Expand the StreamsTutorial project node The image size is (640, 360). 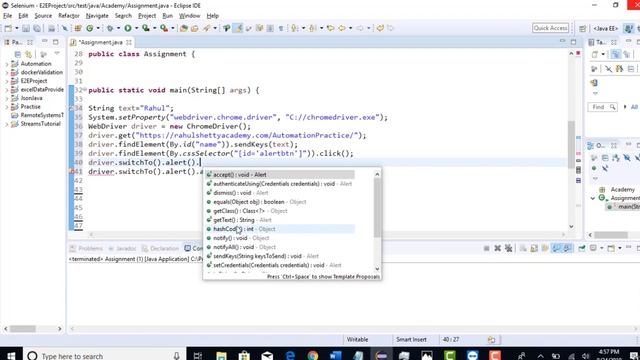tap(7, 124)
